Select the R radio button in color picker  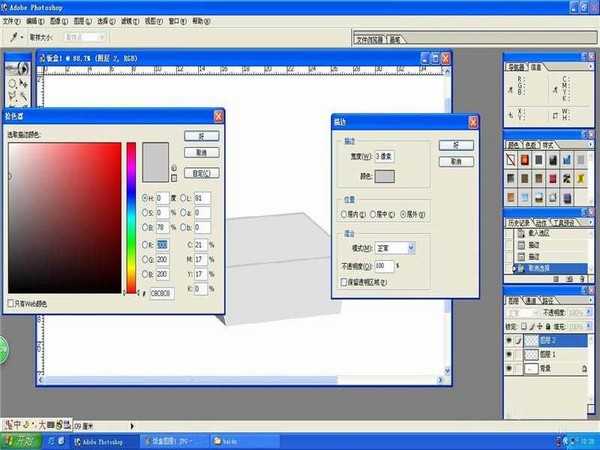(145, 245)
